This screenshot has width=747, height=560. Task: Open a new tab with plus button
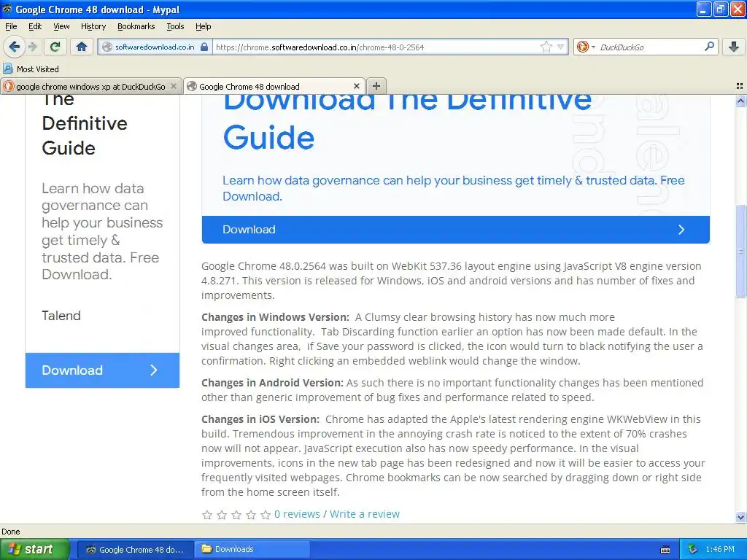(376, 86)
